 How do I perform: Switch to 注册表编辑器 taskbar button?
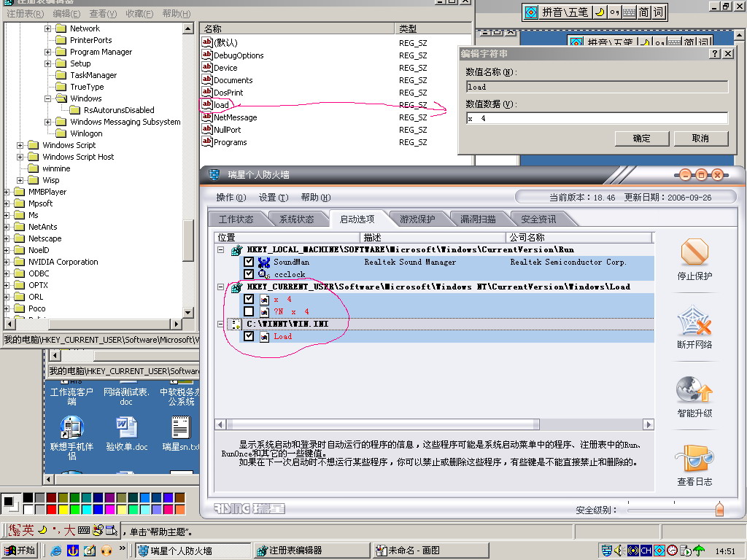click(311, 551)
